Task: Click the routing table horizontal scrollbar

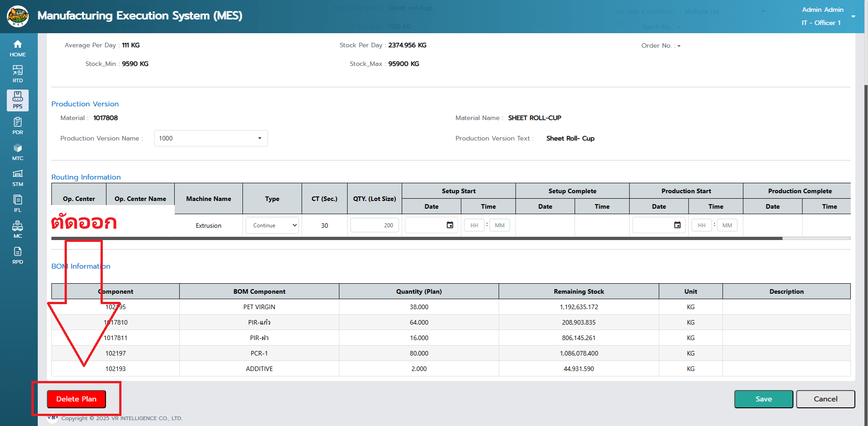Action: (416, 238)
